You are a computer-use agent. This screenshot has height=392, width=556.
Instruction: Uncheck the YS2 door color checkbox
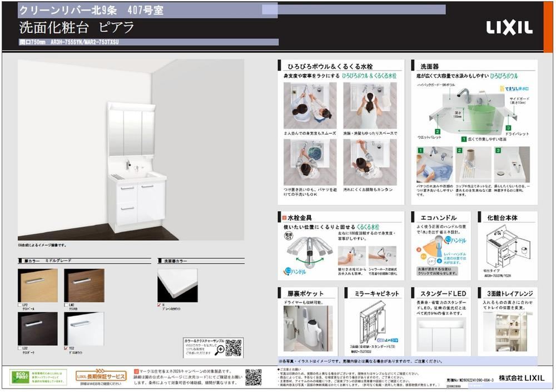tap(66, 349)
